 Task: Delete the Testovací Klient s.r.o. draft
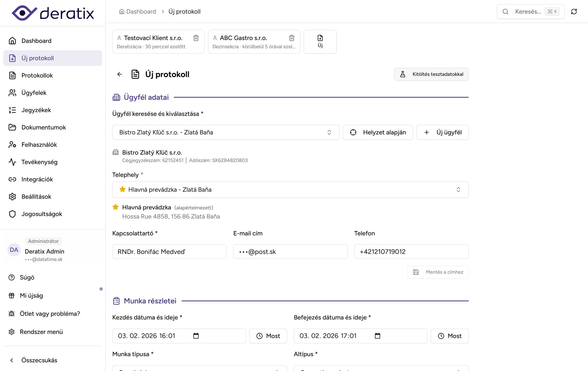(196, 38)
